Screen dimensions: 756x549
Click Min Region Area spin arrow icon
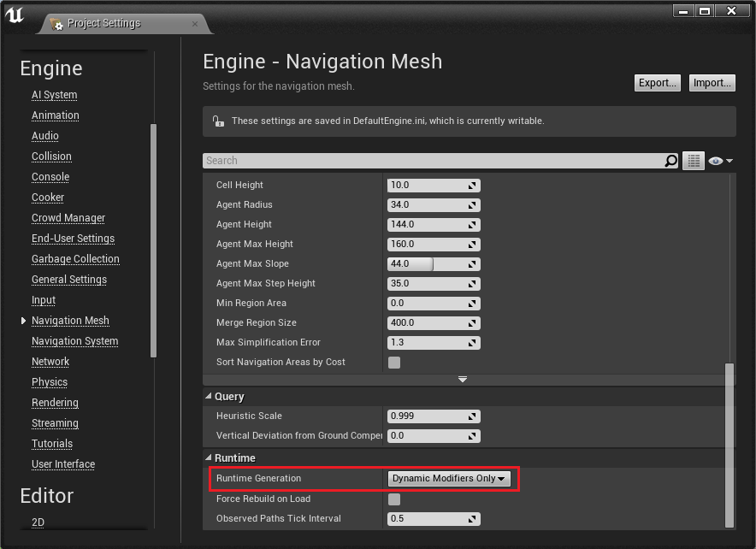coord(472,304)
